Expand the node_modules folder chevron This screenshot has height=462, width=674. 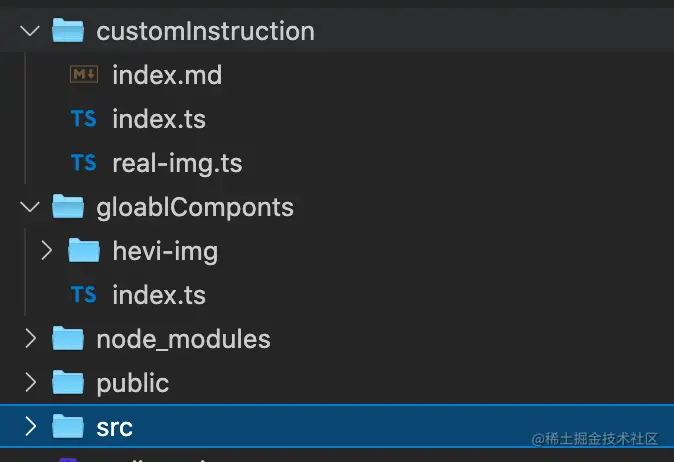click(30, 339)
